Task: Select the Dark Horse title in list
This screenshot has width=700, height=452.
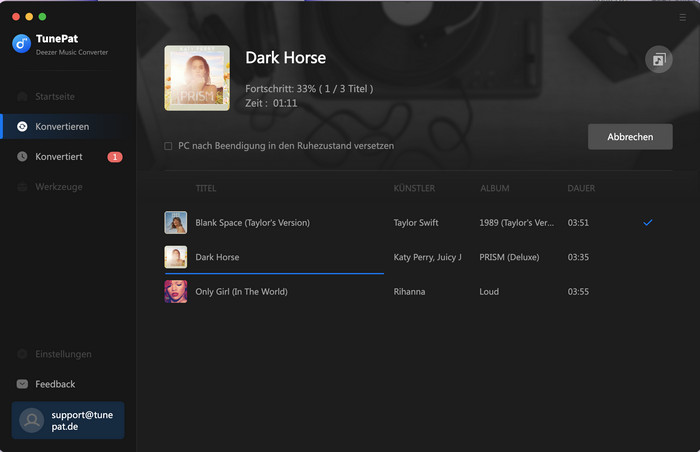Action: [217, 257]
